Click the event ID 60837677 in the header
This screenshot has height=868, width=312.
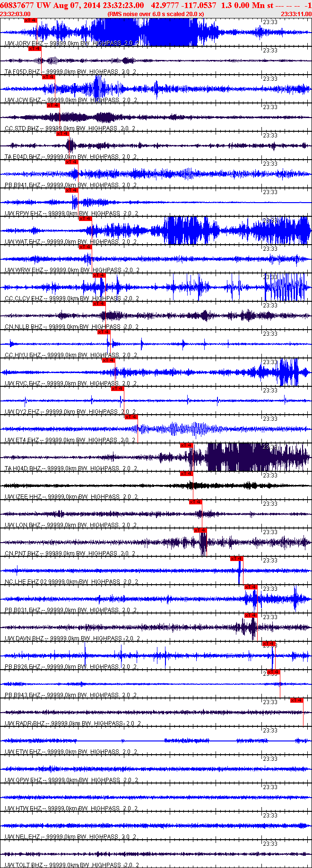click(x=17, y=5)
